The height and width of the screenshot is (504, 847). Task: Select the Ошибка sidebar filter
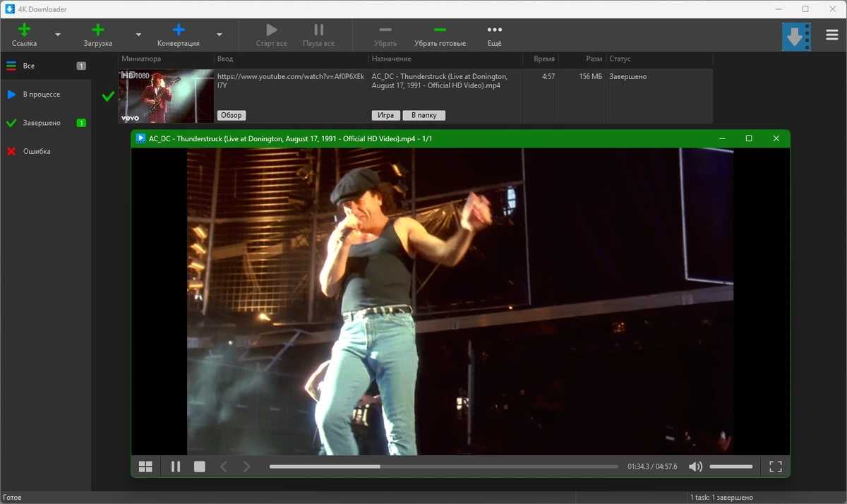(x=46, y=151)
